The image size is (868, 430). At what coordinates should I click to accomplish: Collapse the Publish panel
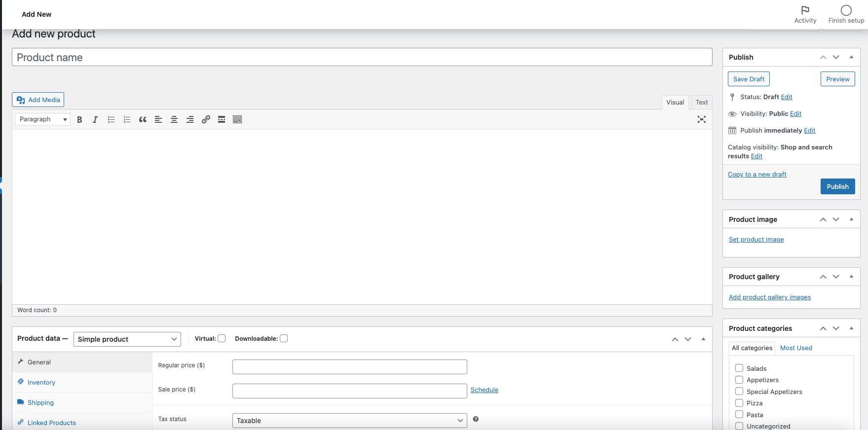pos(851,57)
